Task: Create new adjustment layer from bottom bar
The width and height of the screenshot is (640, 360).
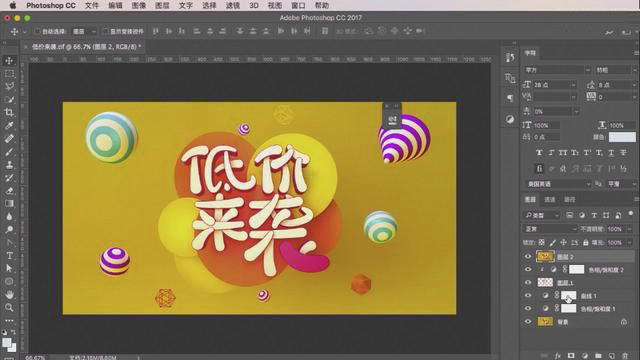Action: (584, 356)
